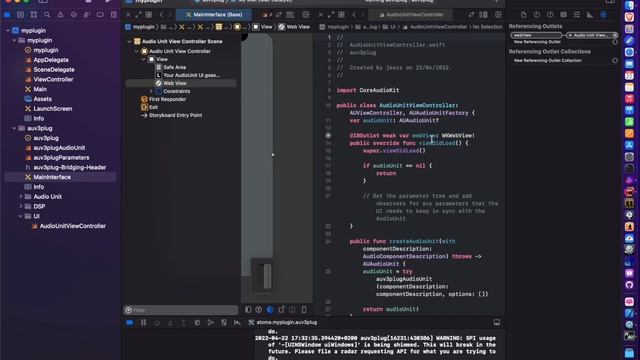
Task: Focus the outline Filter field
Action: pyautogui.click(x=181, y=310)
